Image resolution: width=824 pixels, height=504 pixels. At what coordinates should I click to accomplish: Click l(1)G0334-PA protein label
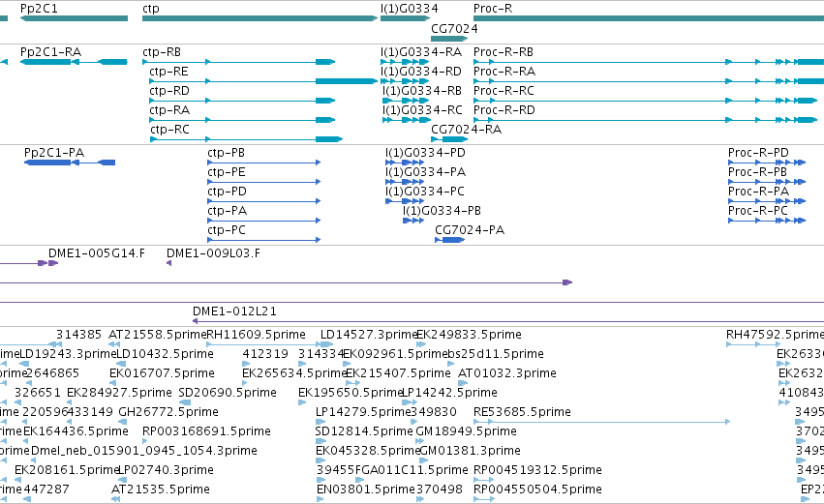[x=425, y=172]
